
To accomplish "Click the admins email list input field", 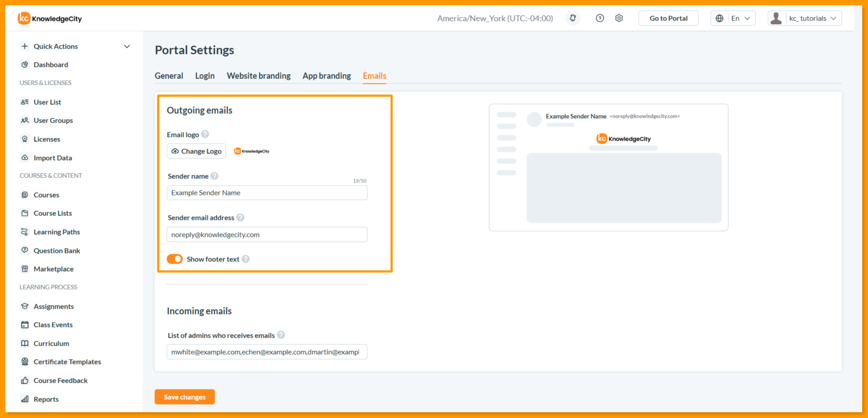I will (267, 352).
